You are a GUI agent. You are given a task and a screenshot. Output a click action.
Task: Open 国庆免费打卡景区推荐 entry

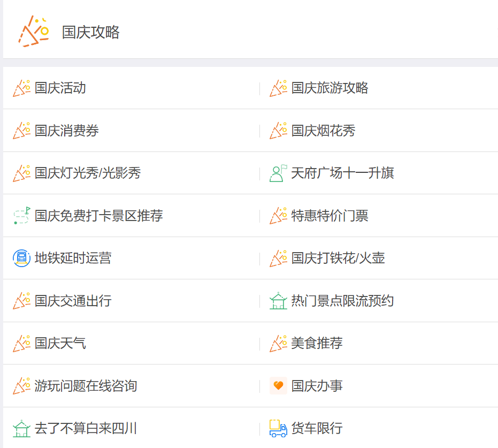(x=99, y=216)
